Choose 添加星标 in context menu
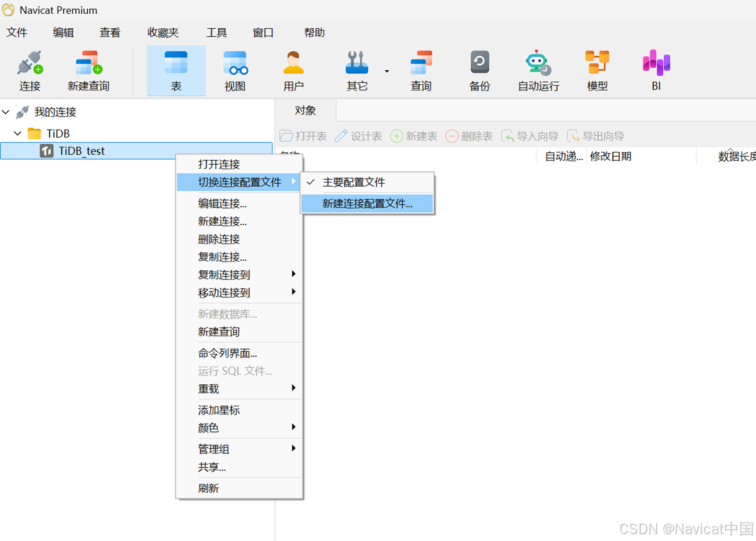 pyautogui.click(x=239, y=410)
